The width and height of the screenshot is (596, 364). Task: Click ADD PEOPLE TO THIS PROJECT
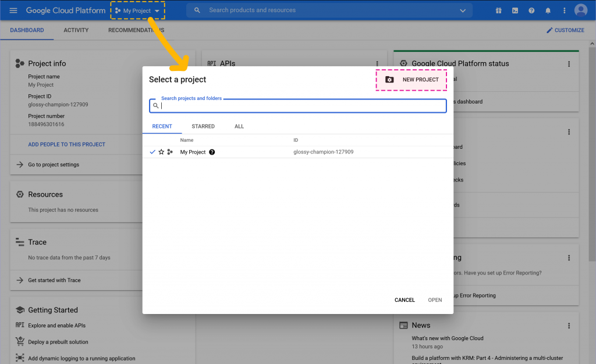coord(67,144)
